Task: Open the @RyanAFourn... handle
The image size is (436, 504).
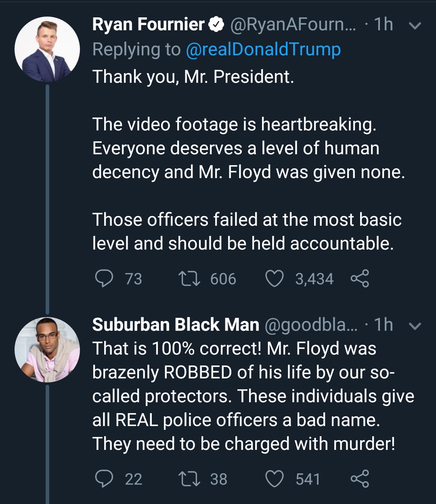Action: point(293,25)
